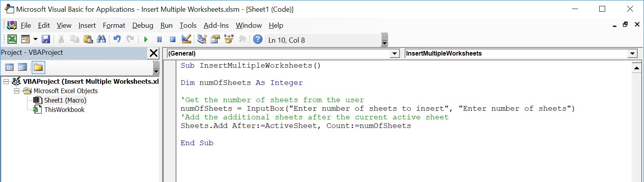Maximize the Visual Basic window
The height and width of the screenshot is (182, 644).
(x=602, y=9)
